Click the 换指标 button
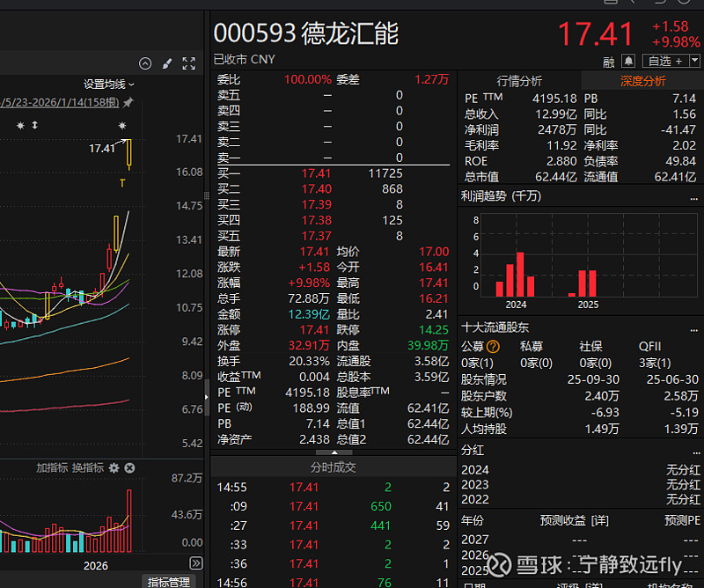Screen dimensions: 704x588 [88, 468]
